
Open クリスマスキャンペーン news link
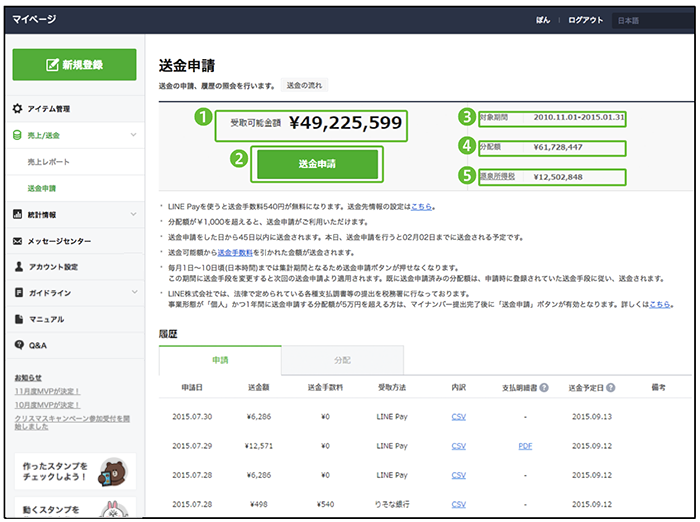tap(72, 422)
